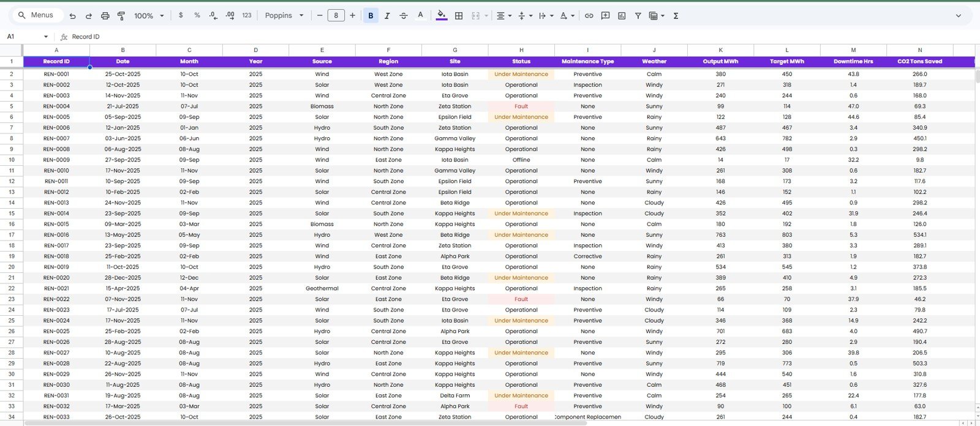Image resolution: width=980 pixels, height=426 pixels.
Task: Click the Under Maintenance cell in REN-0001 row
Action: (521, 74)
